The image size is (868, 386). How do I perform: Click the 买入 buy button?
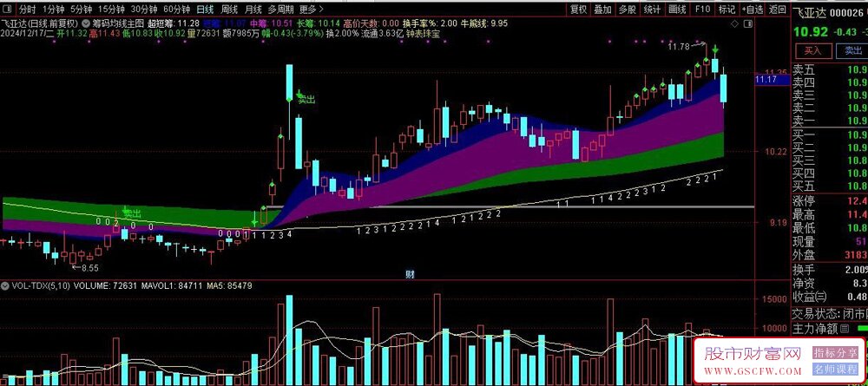(x=812, y=51)
